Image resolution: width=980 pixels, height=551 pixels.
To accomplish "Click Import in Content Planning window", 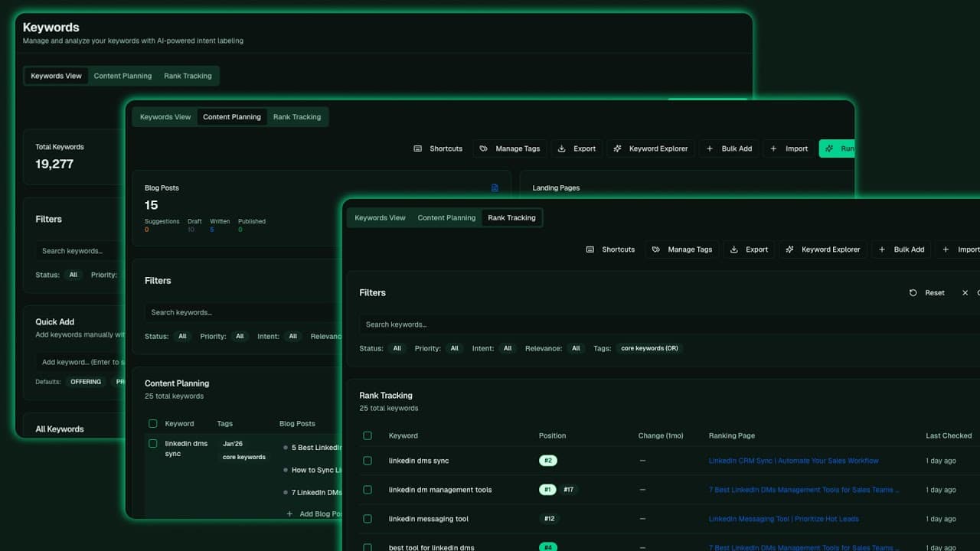I will coord(789,148).
